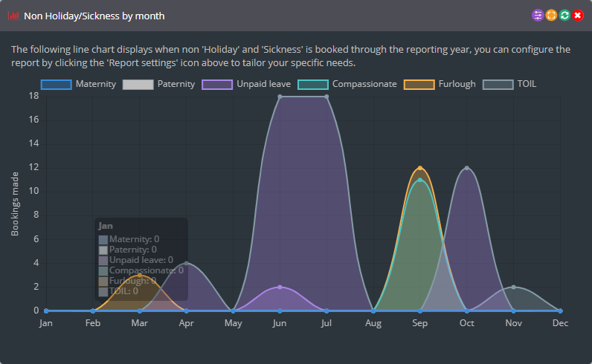This screenshot has width=592, height=364.
Task: Refresh the report using the green icon
Action: click(x=564, y=16)
